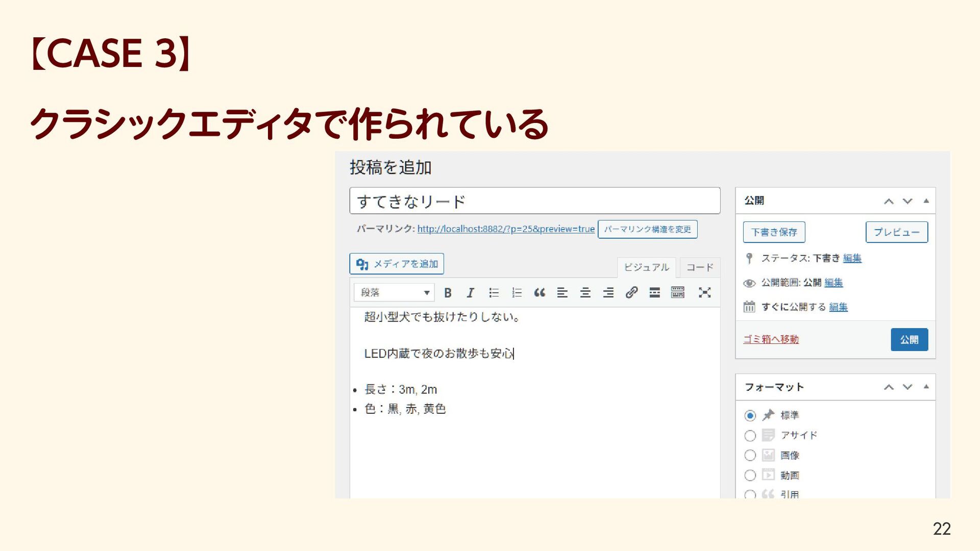Click the 下書き保存 button
This screenshot has width=980, height=551.
(774, 232)
